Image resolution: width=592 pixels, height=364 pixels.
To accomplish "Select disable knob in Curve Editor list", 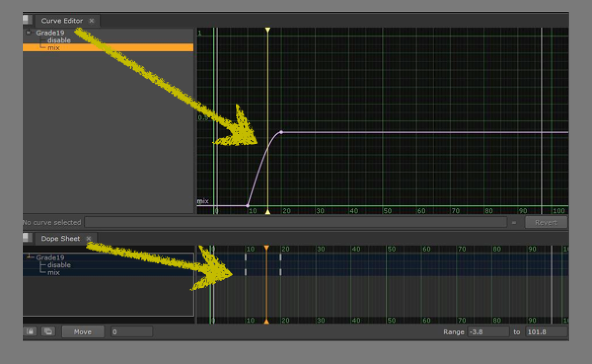I will [59, 40].
